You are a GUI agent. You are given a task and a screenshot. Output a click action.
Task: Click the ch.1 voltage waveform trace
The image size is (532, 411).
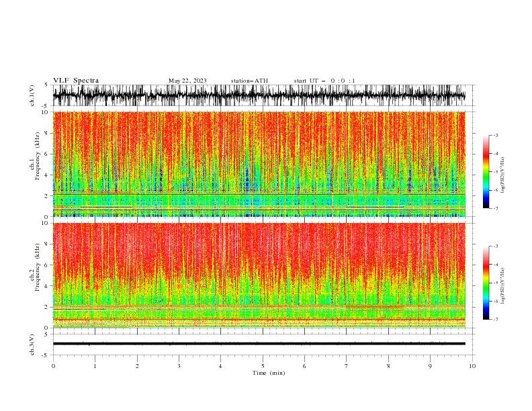point(259,95)
